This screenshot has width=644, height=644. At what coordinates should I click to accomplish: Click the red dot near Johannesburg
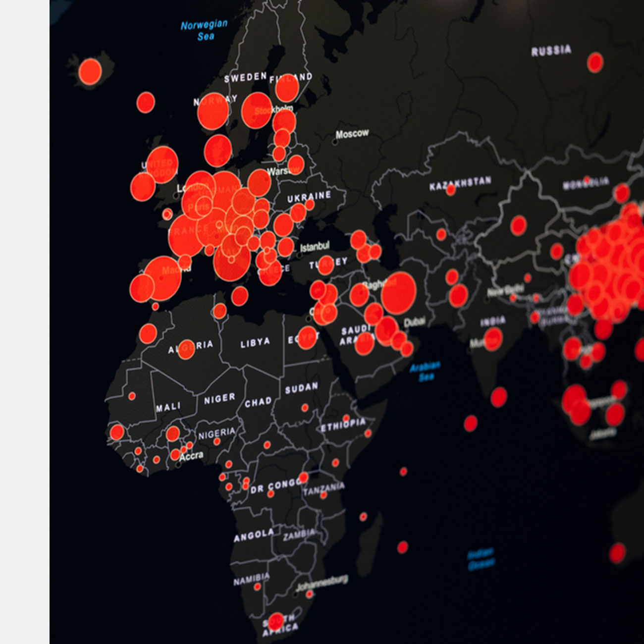(x=310, y=593)
